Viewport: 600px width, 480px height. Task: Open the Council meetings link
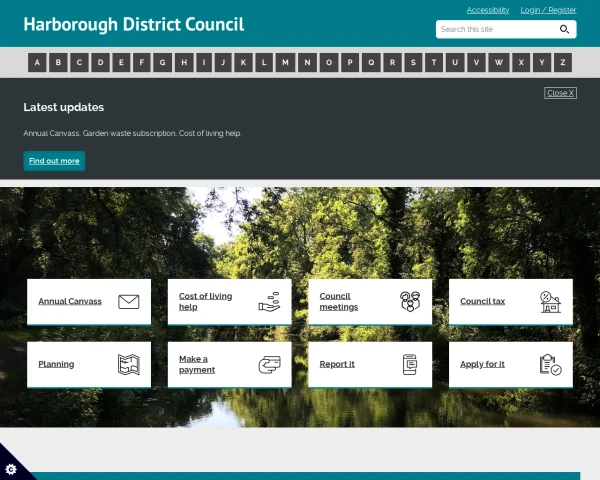click(339, 302)
